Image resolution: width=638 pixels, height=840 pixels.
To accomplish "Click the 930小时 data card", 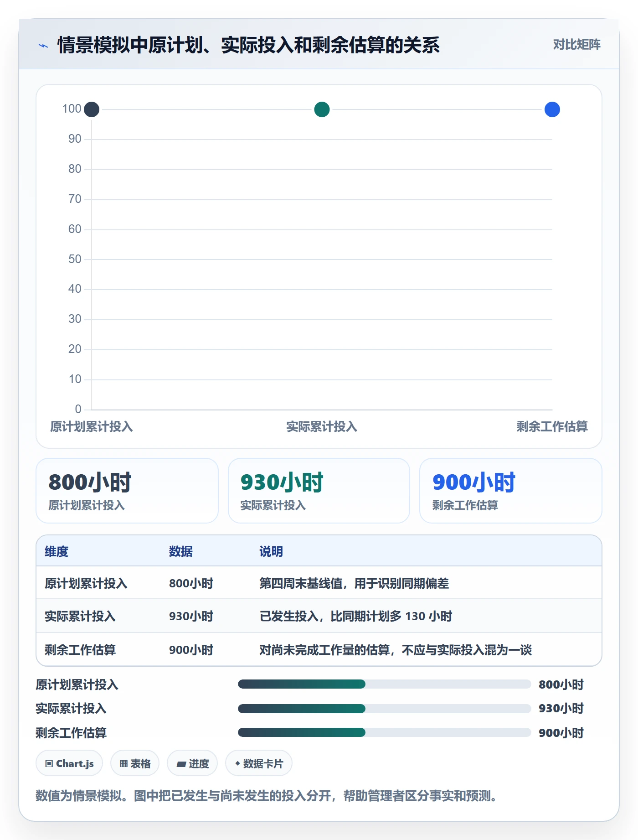I will coord(319,491).
